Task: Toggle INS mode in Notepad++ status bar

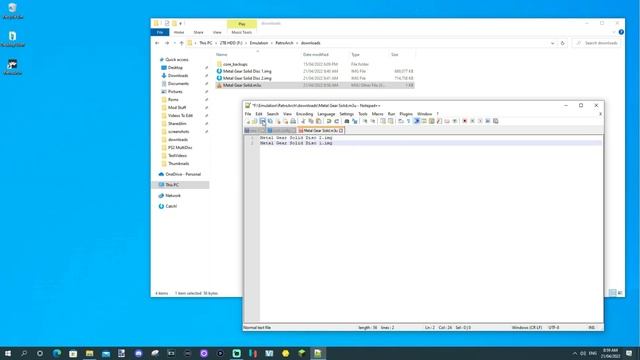Action: (591, 327)
